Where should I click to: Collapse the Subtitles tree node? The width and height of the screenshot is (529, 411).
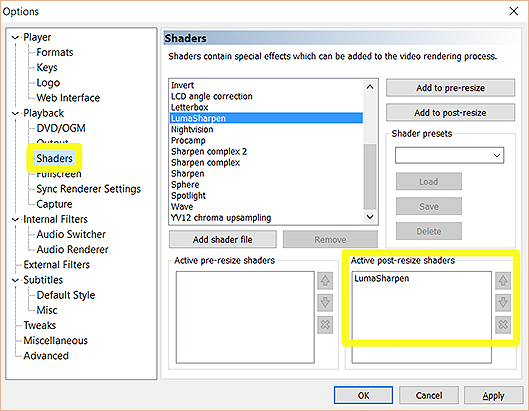click(15, 280)
